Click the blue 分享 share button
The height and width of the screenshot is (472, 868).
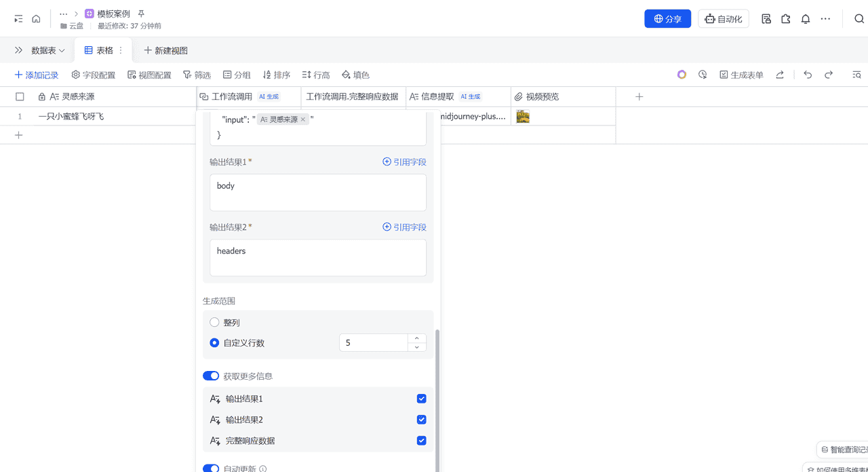(x=667, y=18)
